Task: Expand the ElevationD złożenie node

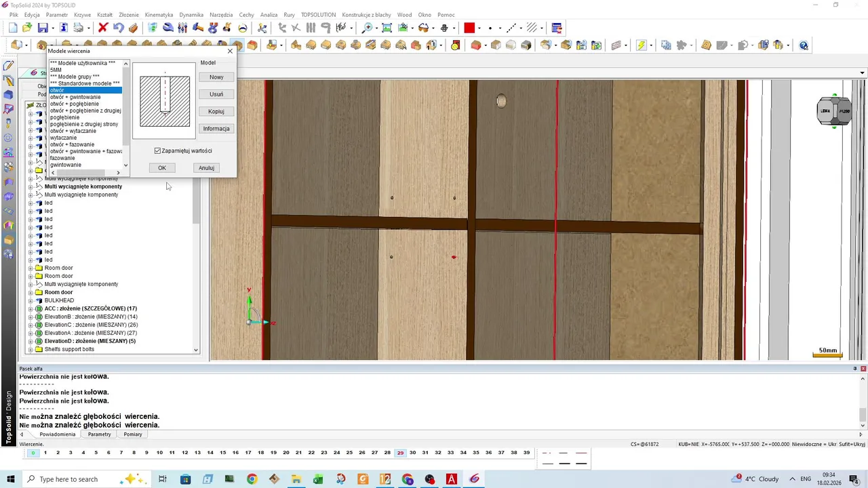Action: click(x=31, y=341)
